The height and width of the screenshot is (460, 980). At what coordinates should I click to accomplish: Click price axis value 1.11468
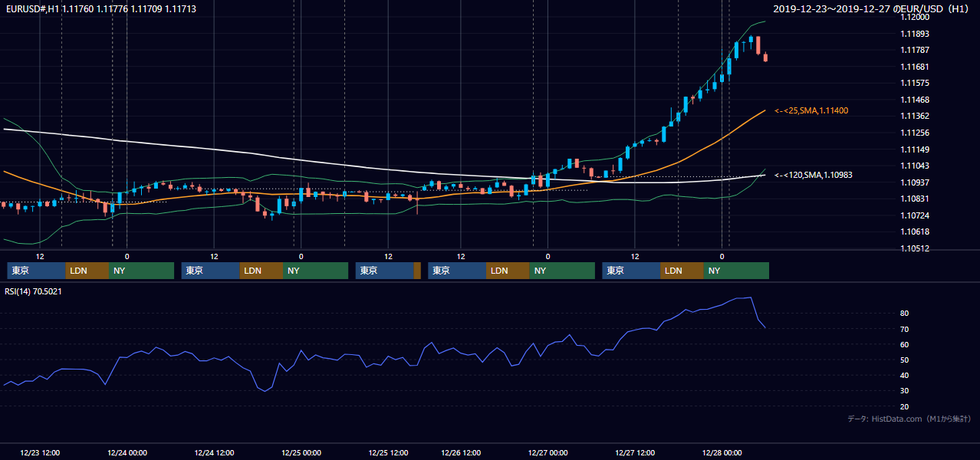point(914,100)
